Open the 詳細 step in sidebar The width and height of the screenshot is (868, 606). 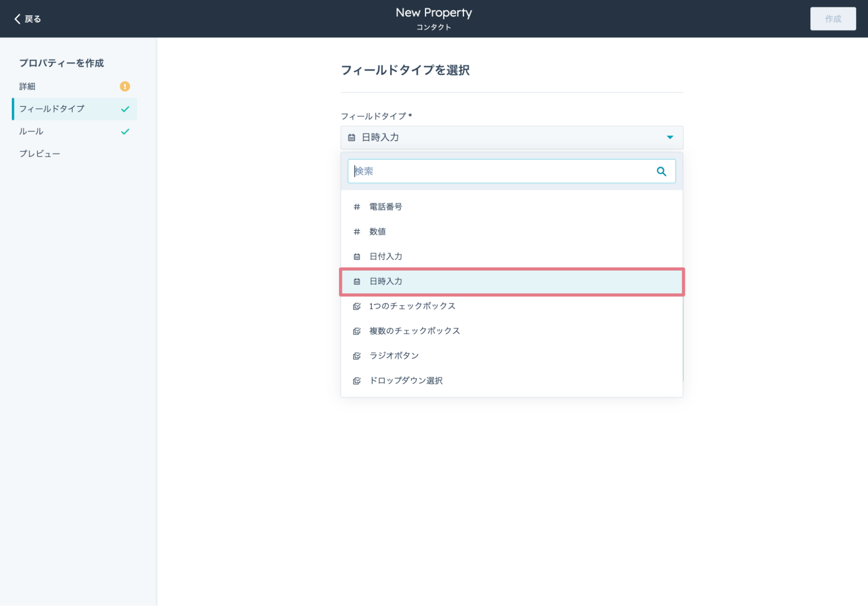tap(27, 86)
